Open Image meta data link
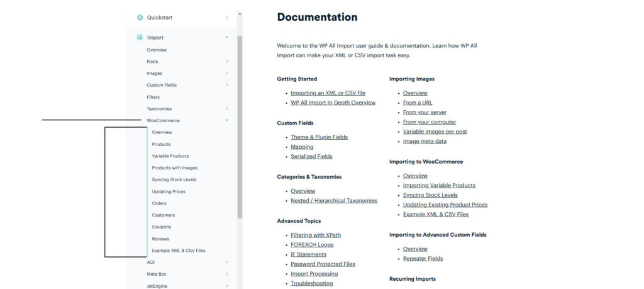 [x=425, y=142]
